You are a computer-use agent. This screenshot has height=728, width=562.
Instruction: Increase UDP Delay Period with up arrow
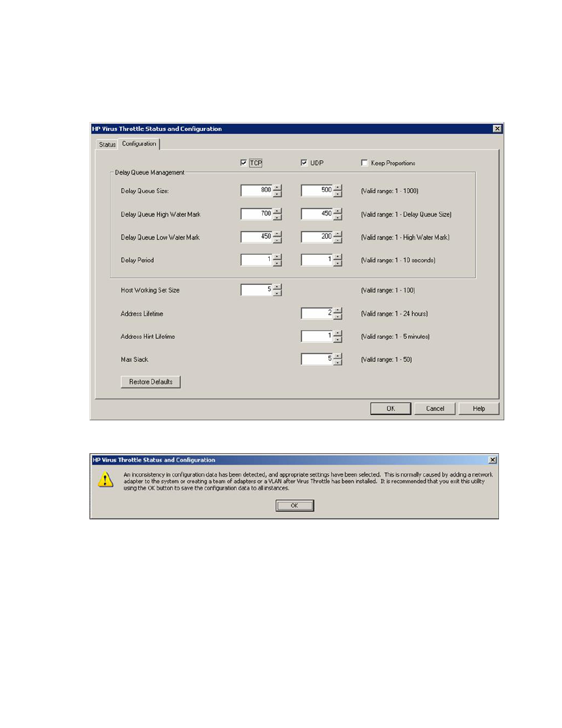point(338,257)
